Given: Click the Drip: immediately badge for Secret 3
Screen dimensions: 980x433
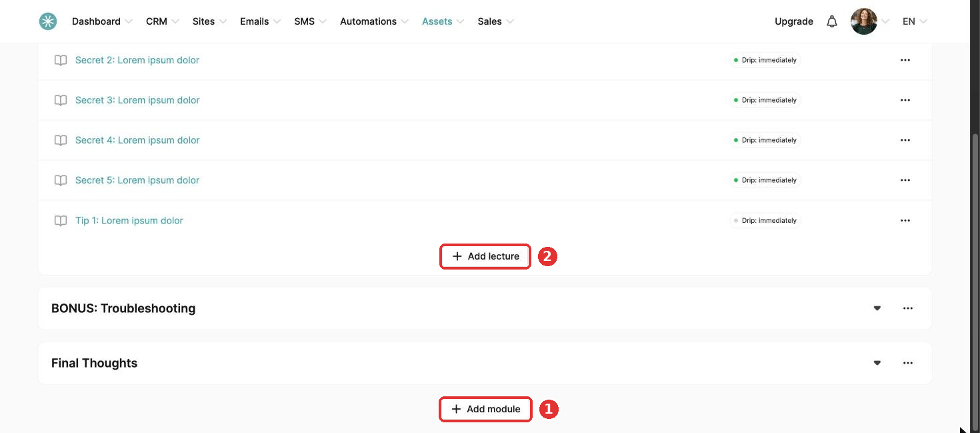Looking at the screenshot, I should 765,100.
